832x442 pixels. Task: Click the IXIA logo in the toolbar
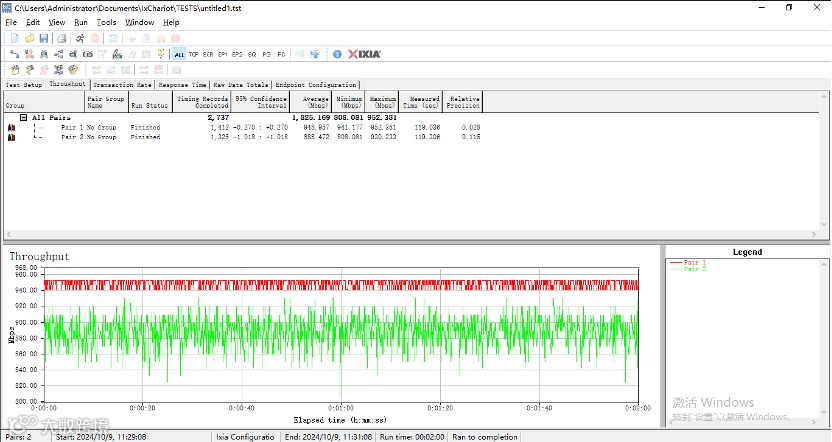pyautogui.click(x=364, y=54)
